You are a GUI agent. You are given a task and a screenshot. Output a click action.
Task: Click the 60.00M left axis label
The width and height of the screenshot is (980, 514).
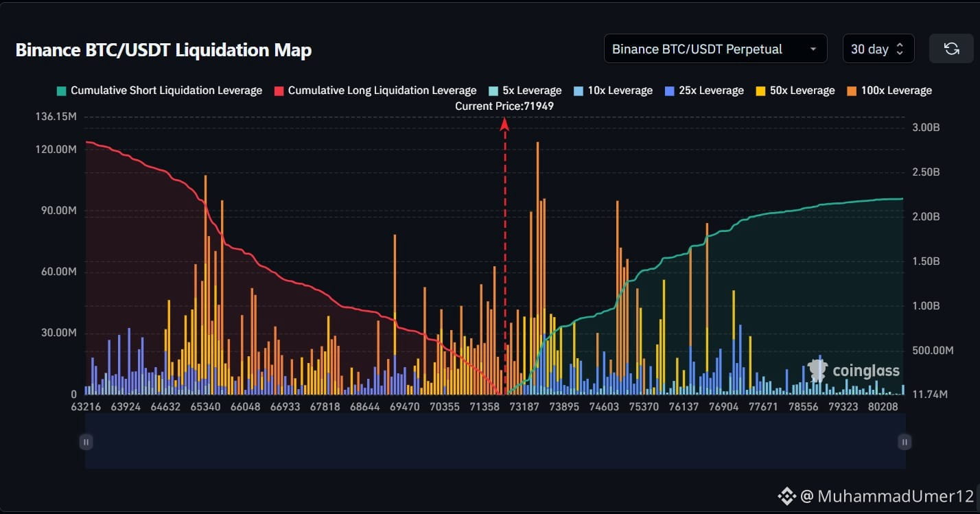click(58, 272)
